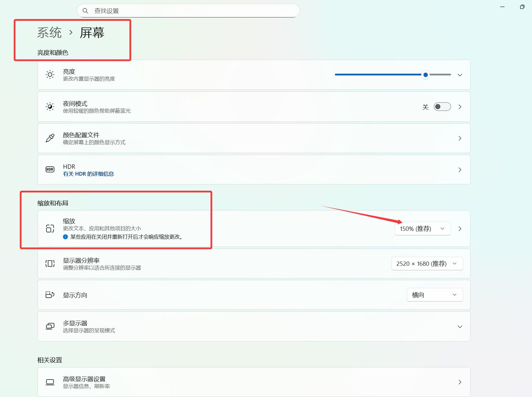The width and height of the screenshot is (532, 397).
Task: Open the 150% scaling dropdown
Action: pyautogui.click(x=422, y=229)
